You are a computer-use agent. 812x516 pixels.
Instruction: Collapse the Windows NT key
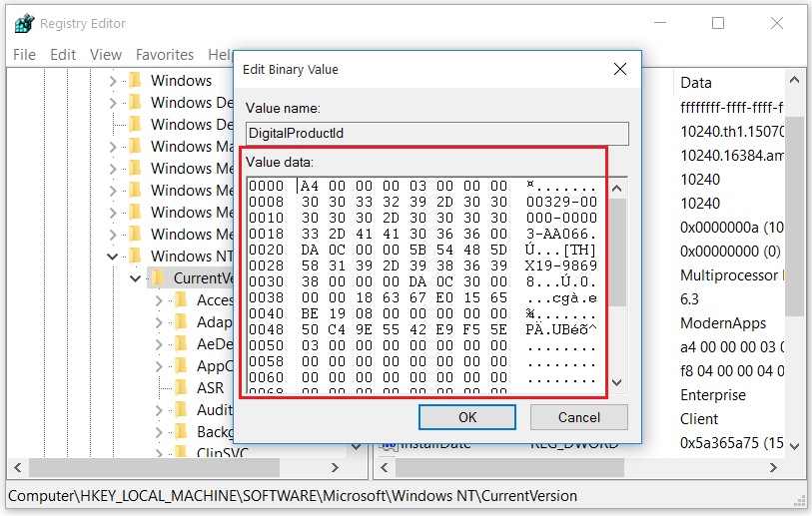click(113, 257)
